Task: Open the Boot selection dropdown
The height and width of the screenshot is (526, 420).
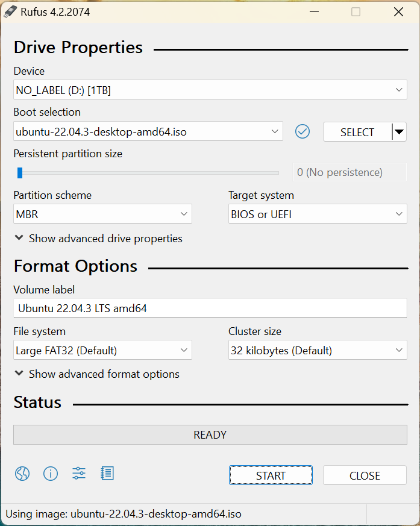Action: tap(148, 131)
